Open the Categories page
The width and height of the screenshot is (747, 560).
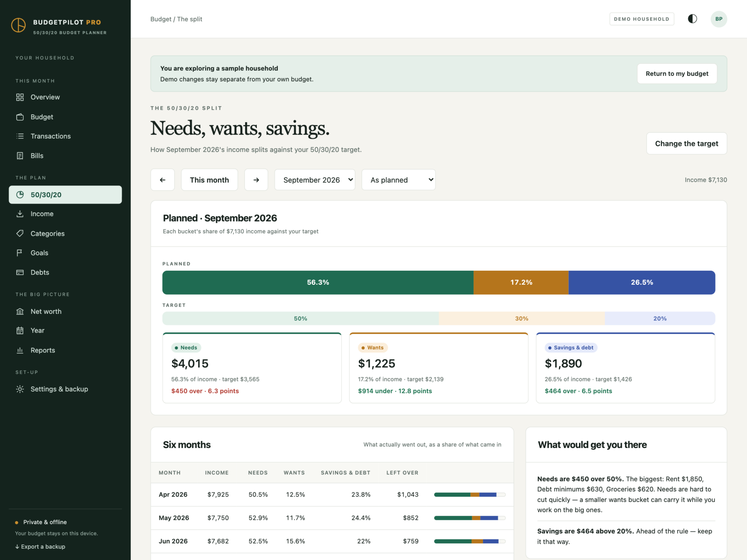click(x=65, y=233)
